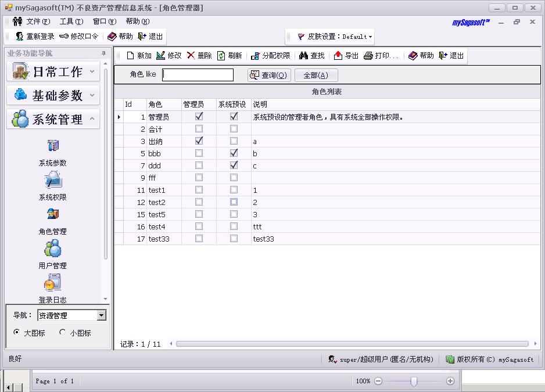
Task: Open the 皮肤设置 Default skin dropdown
Action: click(336, 37)
